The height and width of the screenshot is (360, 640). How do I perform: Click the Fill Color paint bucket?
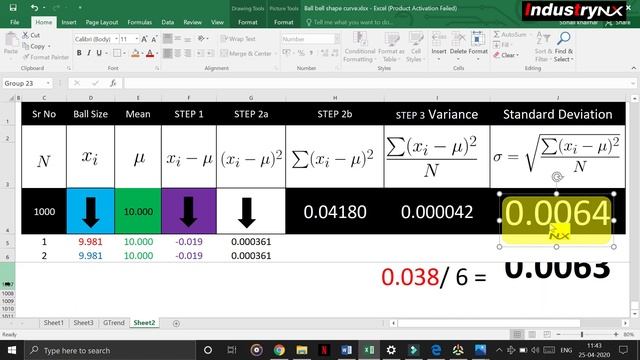(135, 53)
